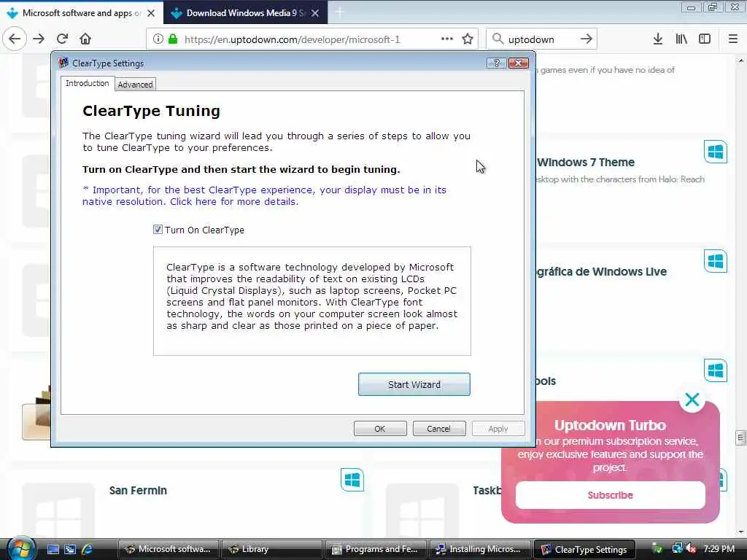747x560 pixels.
Task: Click Windows icon beside Windows Live entry
Action: point(716,261)
